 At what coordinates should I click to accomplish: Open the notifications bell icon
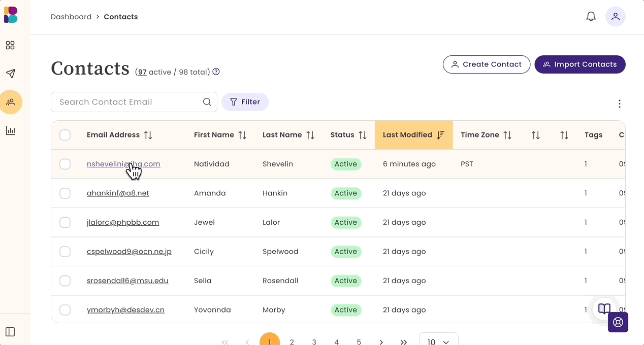pos(591,17)
